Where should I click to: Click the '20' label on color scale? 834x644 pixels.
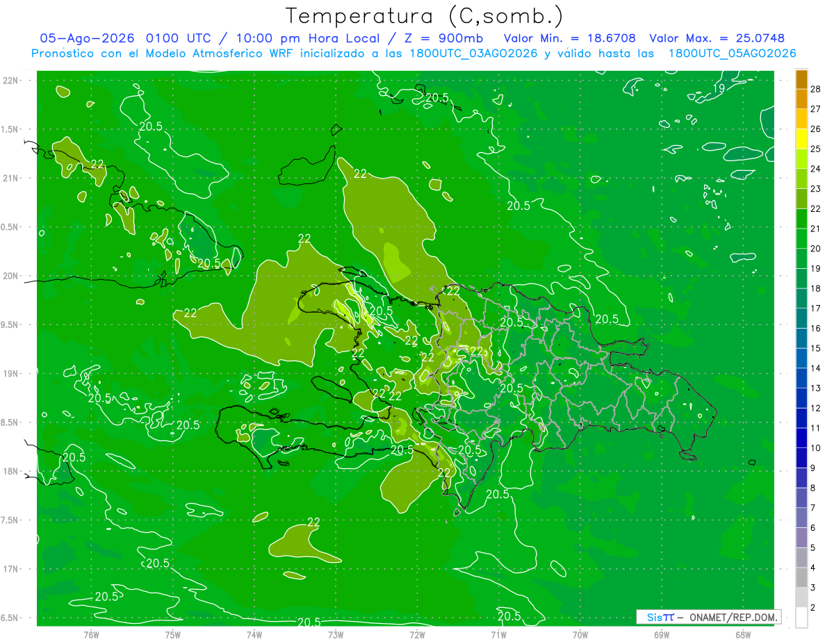815,249
